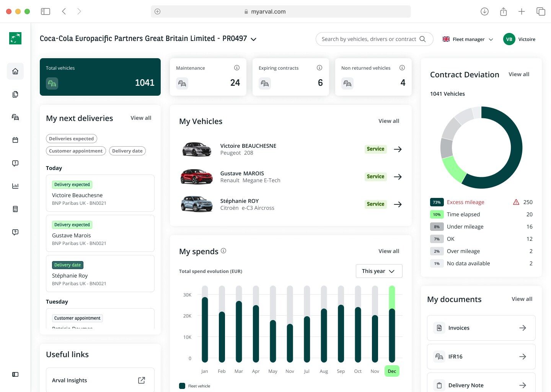Click the Safari downloads icon
The image size is (551, 392).
pos(484,11)
